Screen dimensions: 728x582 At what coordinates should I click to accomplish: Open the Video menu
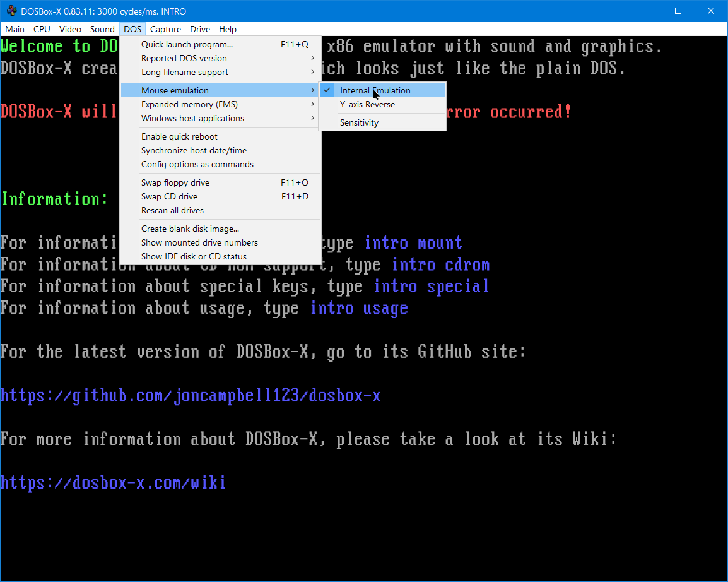tap(70, 29)
